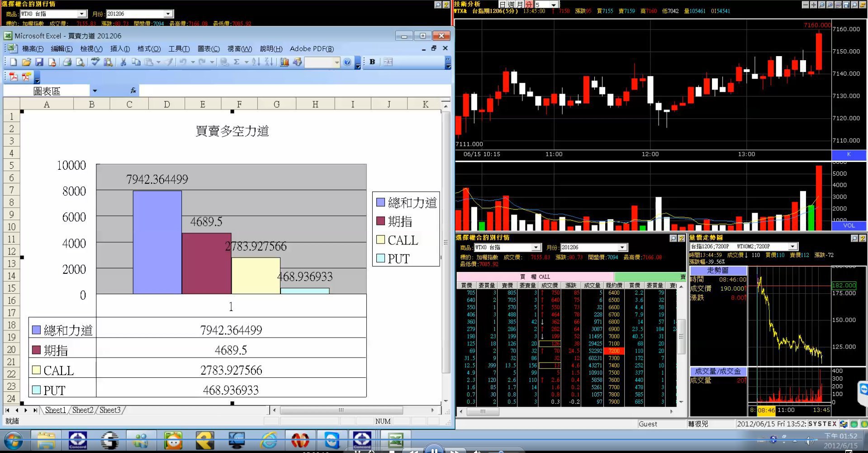The image size is (868, 453).
Task: Open the 檔案(F) menu
Action: (33, 48)
